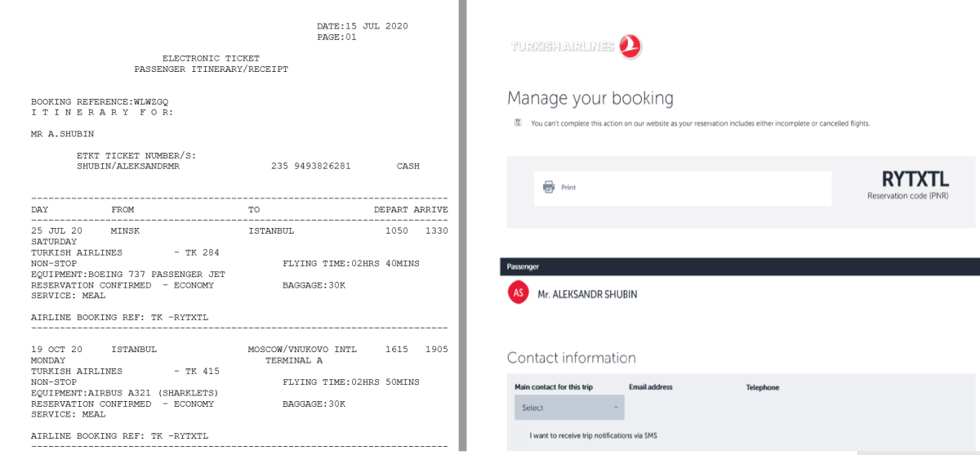Click the red Turkish Airlines bird logo

pyautogui.click(x=630, y=47)
